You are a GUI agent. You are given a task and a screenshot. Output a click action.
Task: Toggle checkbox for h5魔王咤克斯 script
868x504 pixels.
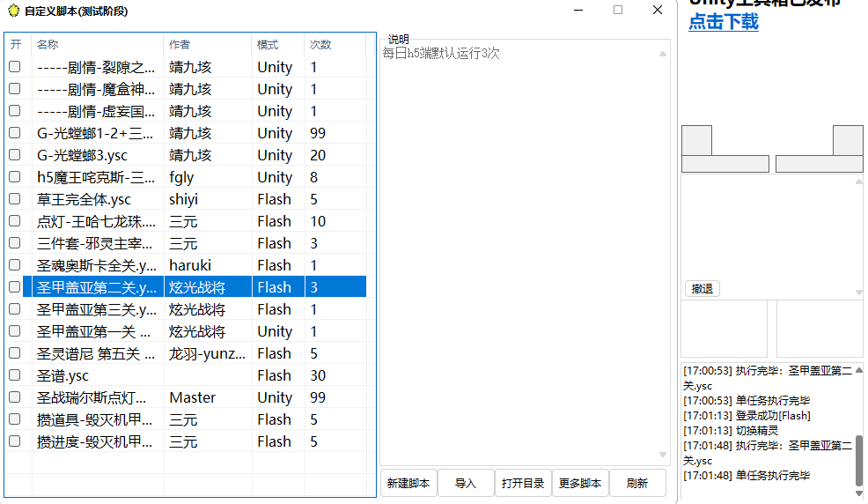point(15,177)
